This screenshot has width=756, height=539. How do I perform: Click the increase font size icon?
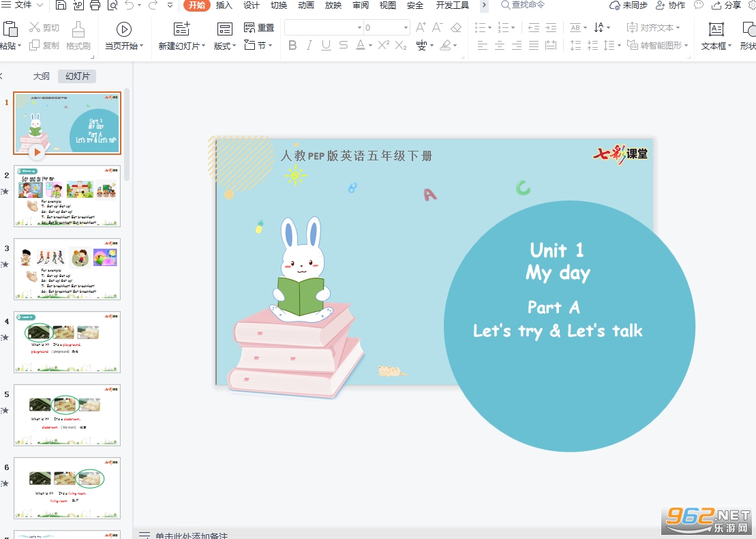(421, 27)
